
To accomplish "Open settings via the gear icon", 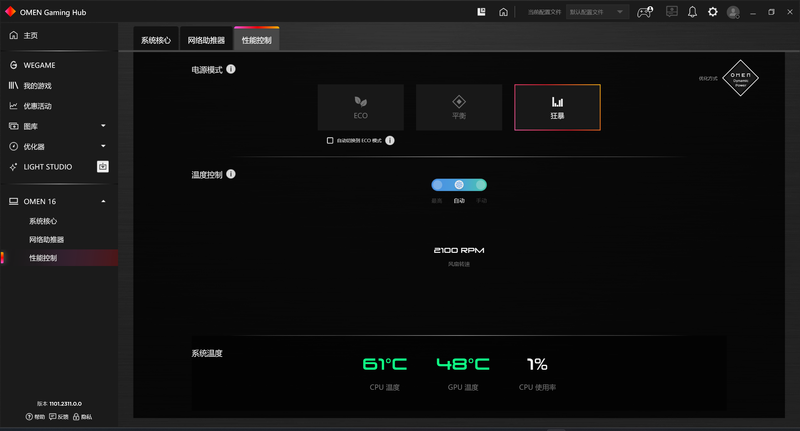I will (713, 12).
